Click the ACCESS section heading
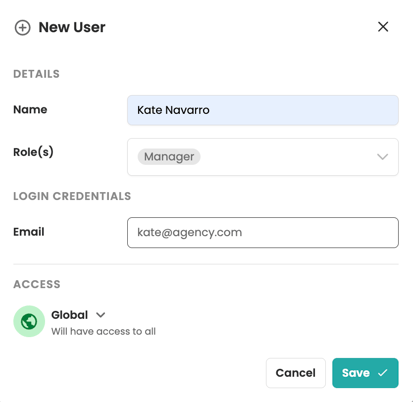This screenshot has width=413, height=402. coord(37,284)
